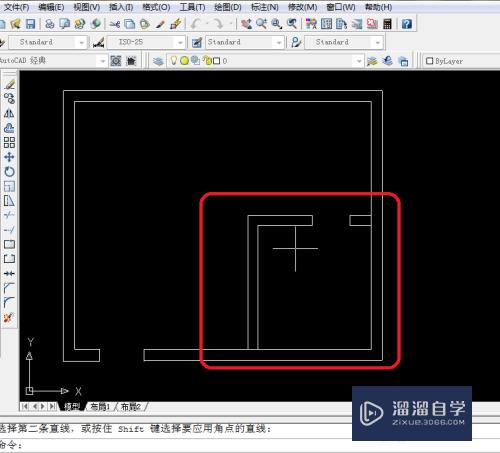Switch to the 布局2 layout tab
The image size is (500, 453).
131,407
